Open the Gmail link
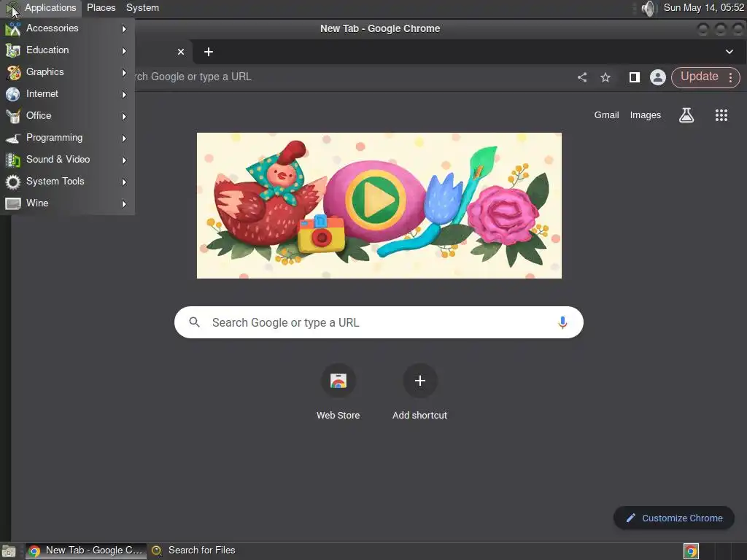The width and height of the screenshot is (747, 560). point(606,114)
